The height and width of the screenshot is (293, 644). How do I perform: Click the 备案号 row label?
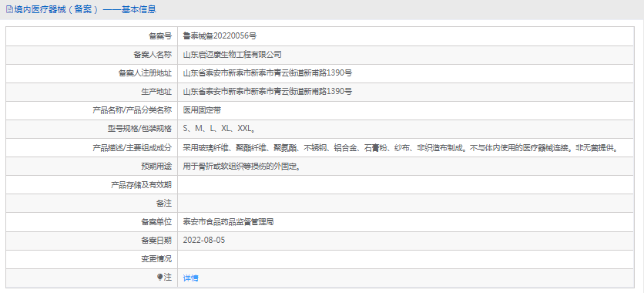(160, 36)
